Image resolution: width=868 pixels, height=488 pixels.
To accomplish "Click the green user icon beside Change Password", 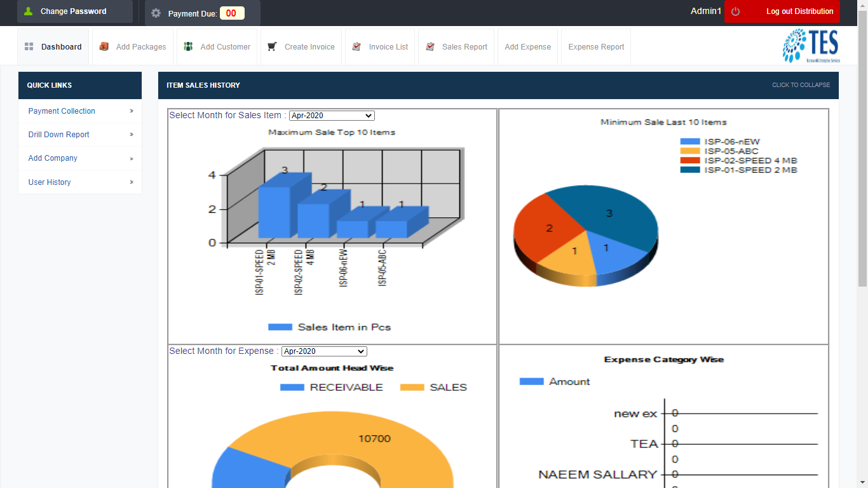I will coord(28,11).
